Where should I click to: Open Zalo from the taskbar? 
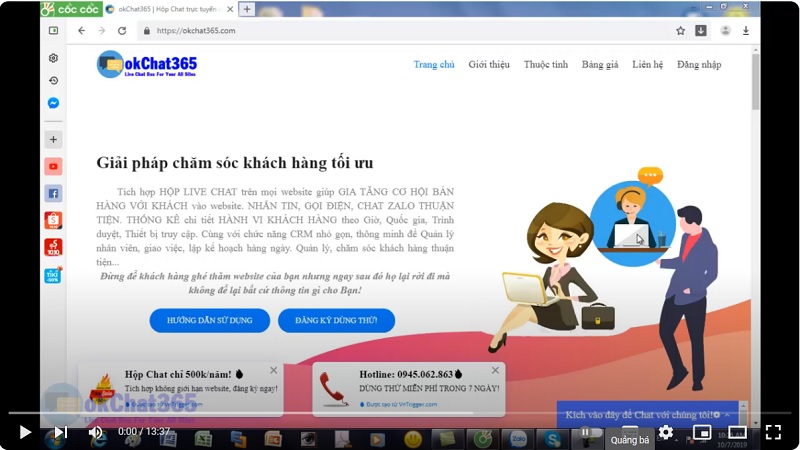click(518, 439)
